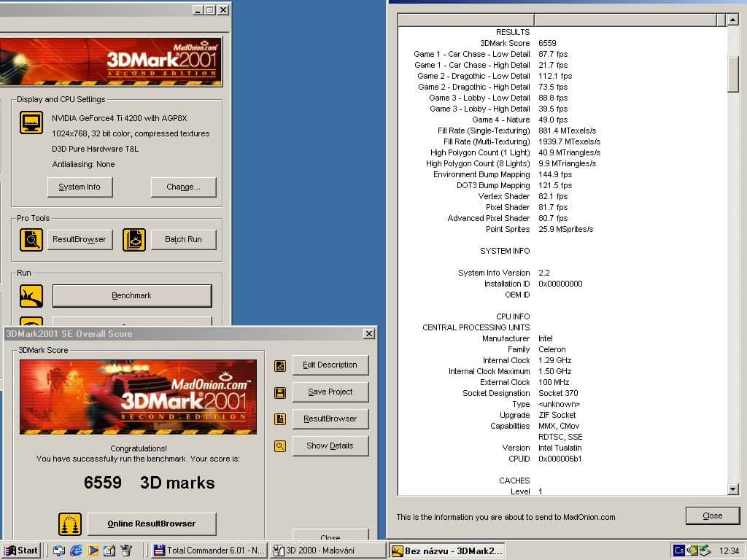Open System Info in 3DMark window
The image size is (747, 560).
coord(80,187)
